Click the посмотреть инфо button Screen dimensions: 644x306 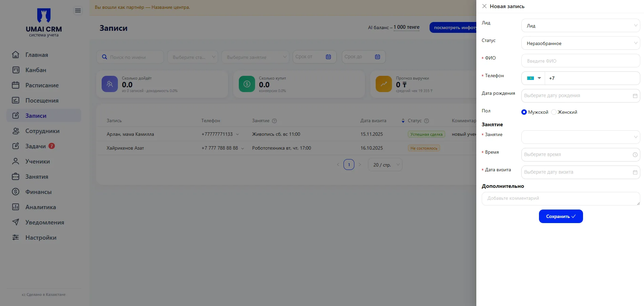(x=453, y=27)
